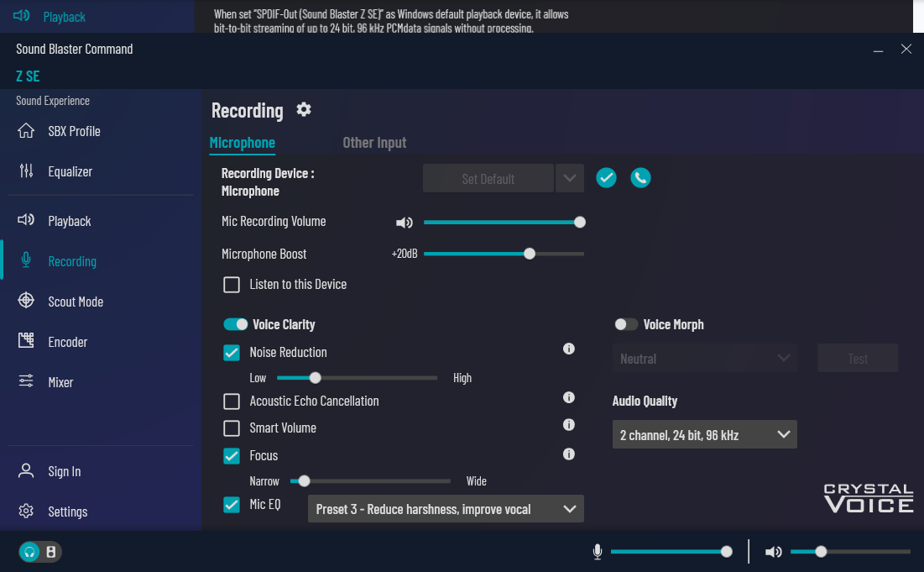
Task: Open the Mic EQ preset dropdown
Action: pyautogui.click(x=446, y=509)
